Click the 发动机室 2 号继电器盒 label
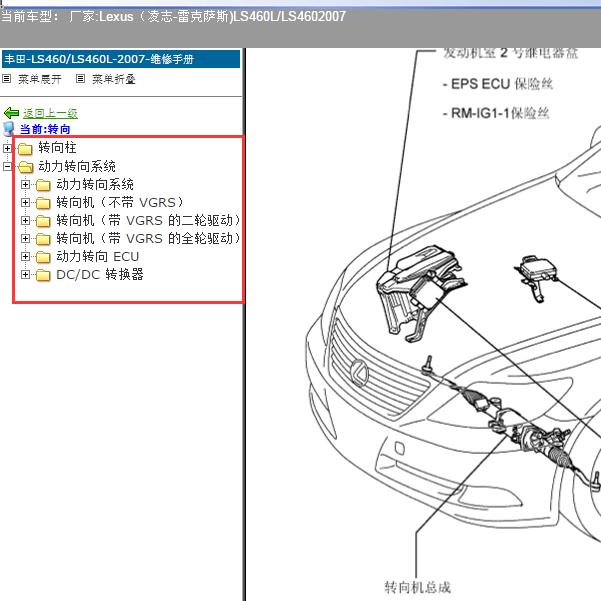601x601 pixels. [510, 53]
